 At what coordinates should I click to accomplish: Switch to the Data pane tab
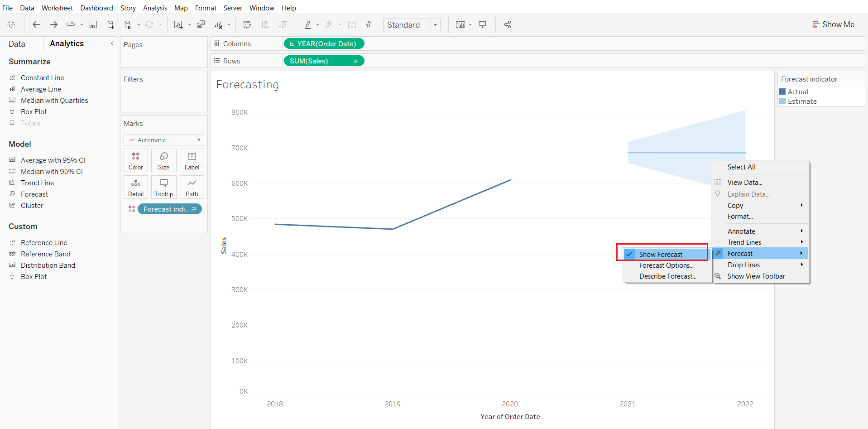coord(17,44)
